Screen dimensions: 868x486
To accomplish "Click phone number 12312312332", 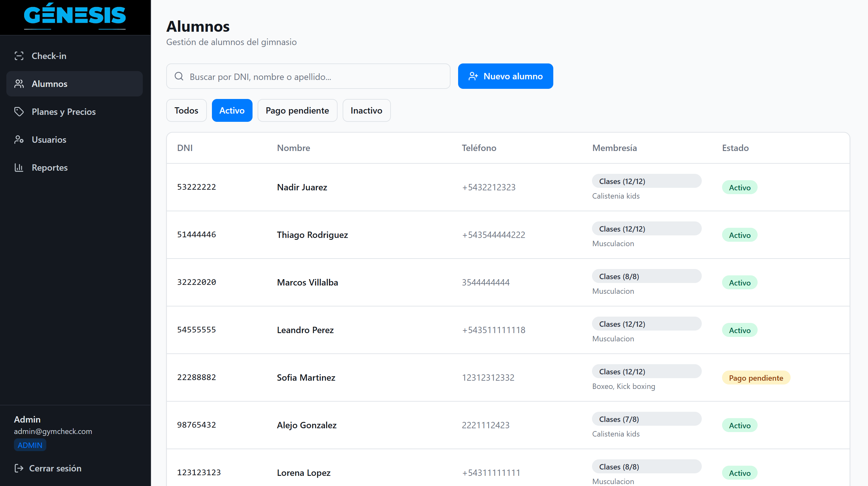I will click(x=488, y=378).
